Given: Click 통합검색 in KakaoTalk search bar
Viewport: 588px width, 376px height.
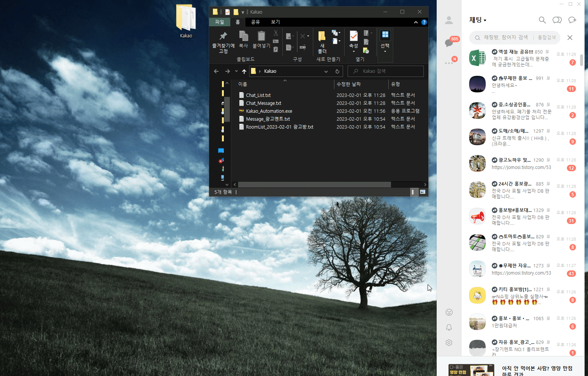Looking at the screenshot, I should (546, 38).
